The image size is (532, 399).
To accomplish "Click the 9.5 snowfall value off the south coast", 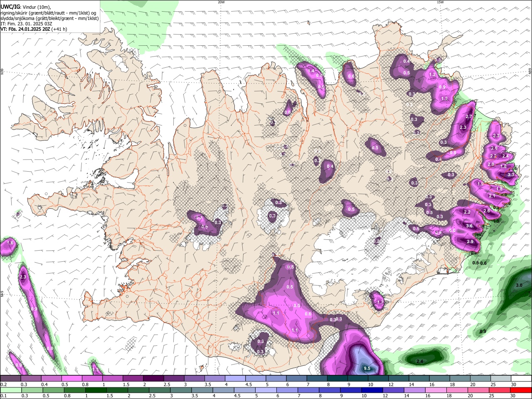I will point(367,369).
